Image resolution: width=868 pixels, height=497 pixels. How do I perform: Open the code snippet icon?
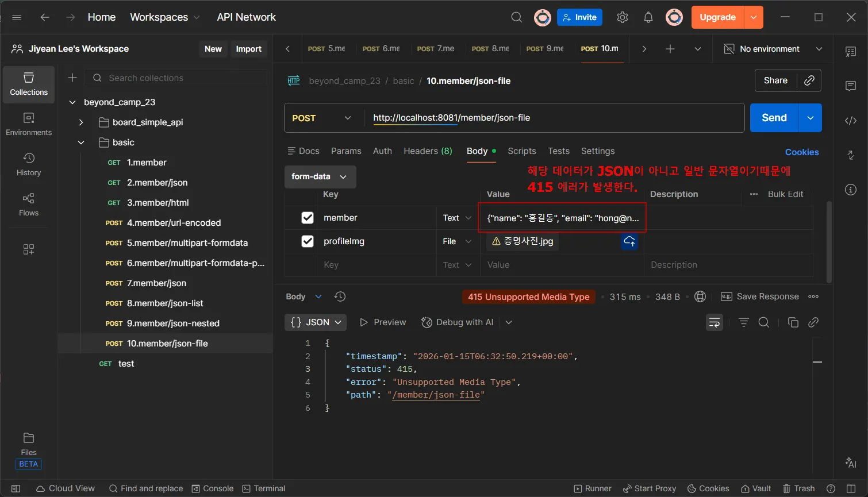point(851,120)
